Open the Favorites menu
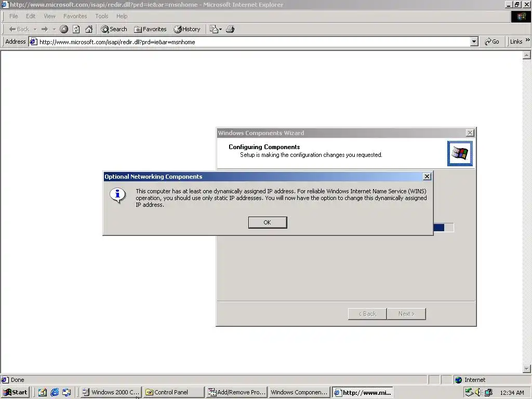This screenshot has width=532, height=399. click(x=75, y=16)
